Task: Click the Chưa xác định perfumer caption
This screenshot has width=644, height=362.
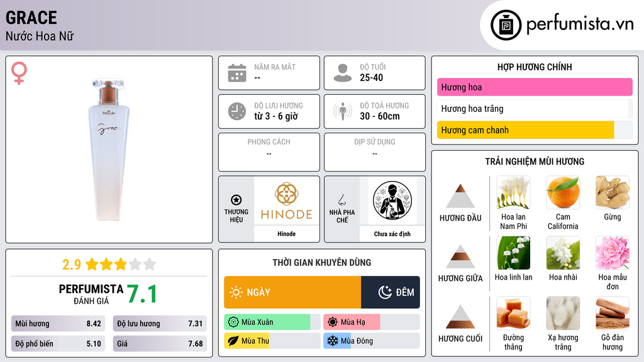Action: point(392,234)
